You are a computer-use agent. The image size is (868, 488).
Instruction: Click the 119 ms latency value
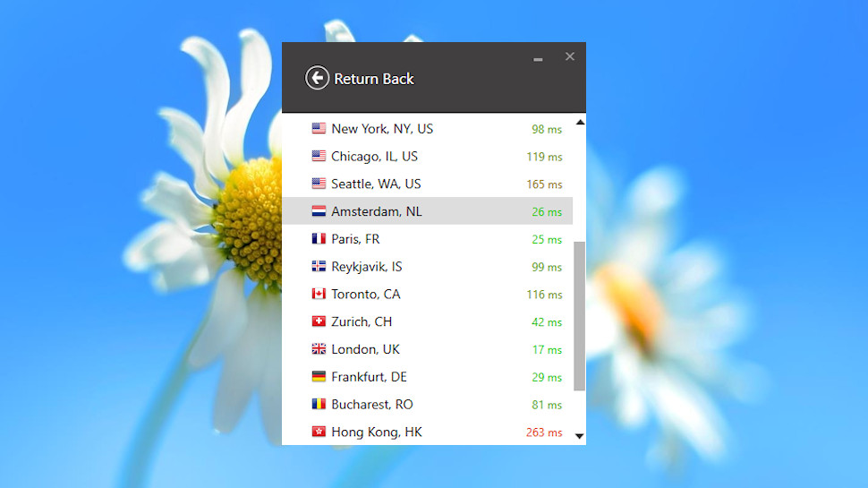pyautogui.click(x=544, y=157)
